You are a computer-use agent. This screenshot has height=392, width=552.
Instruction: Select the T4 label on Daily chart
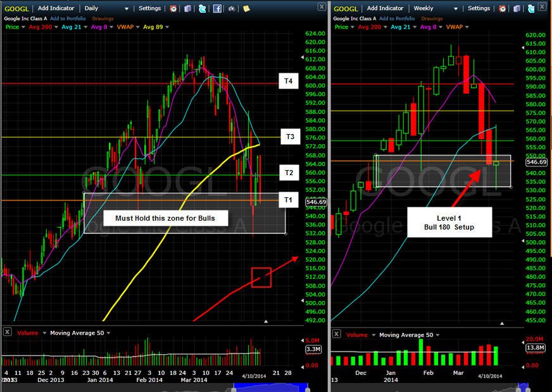click(289, 81)
